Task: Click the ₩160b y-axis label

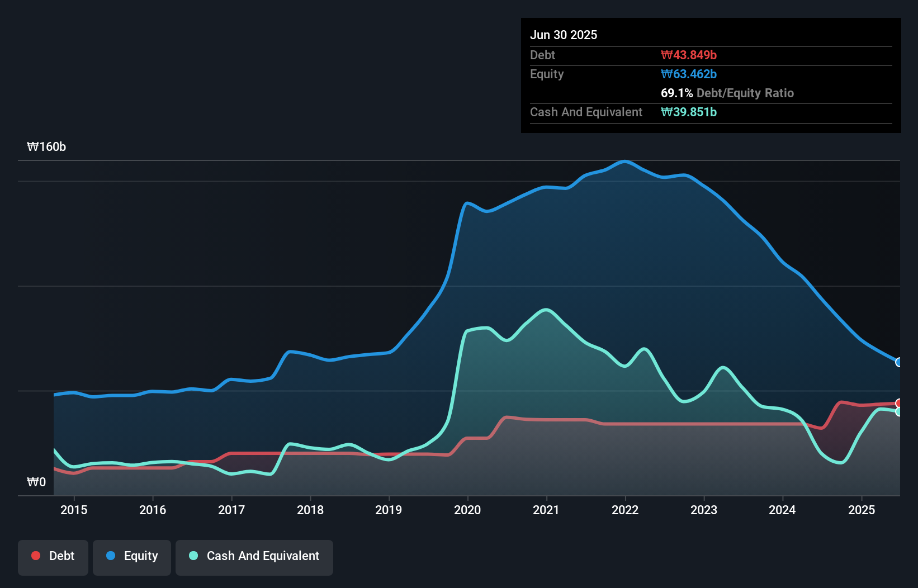Action: point(46,147)
